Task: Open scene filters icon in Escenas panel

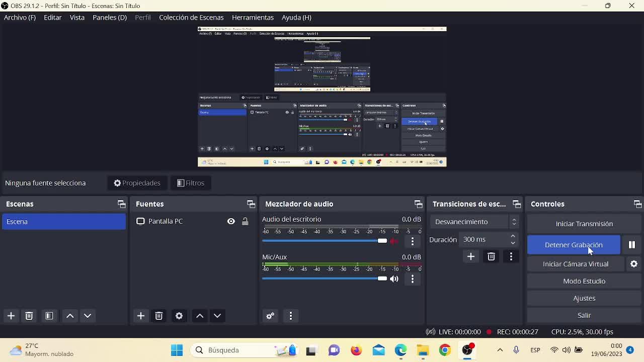Action: (49, 316)
